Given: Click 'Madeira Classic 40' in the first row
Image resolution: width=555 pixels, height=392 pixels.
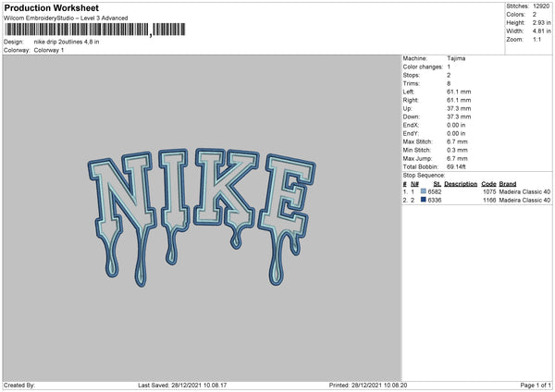Looking at the screenshot, I should (524, 191).
